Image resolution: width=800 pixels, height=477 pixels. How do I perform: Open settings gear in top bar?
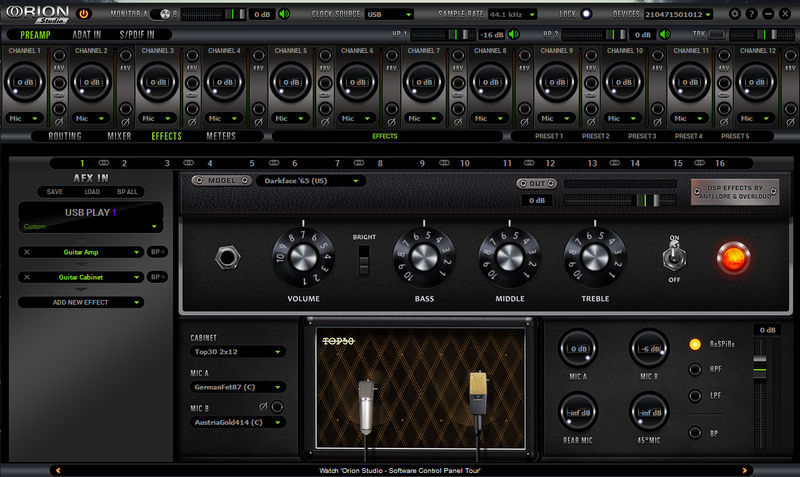[x=734, y=14]
